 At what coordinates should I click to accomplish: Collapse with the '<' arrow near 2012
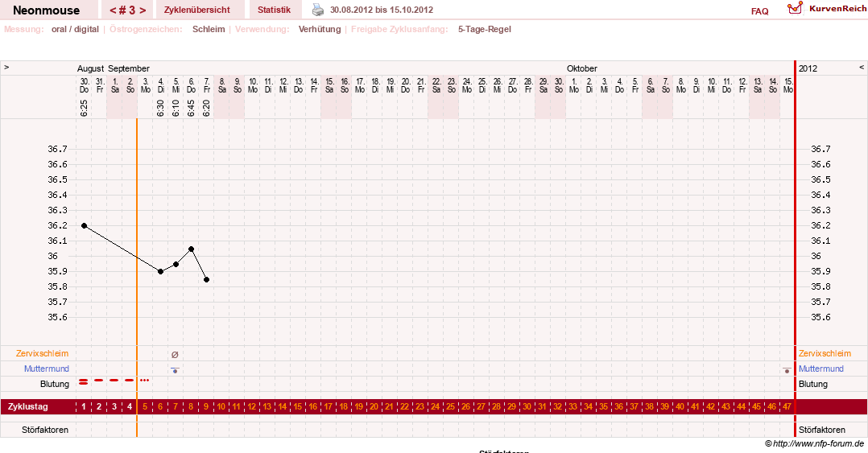862,67
